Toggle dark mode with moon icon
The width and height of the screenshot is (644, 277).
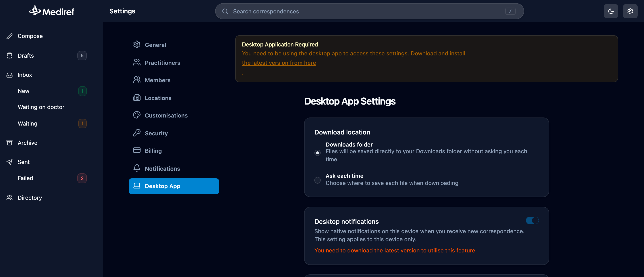(x=611, y=11)
